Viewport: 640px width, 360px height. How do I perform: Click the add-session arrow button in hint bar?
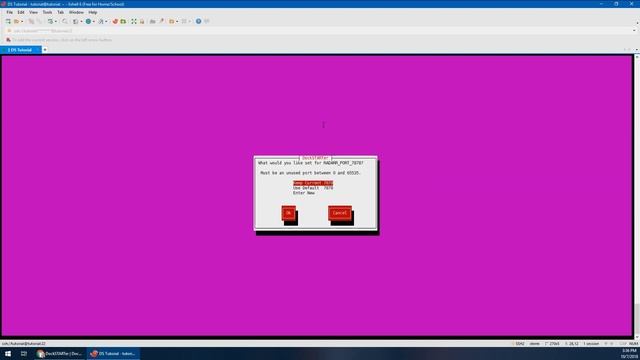pos(8,40)
